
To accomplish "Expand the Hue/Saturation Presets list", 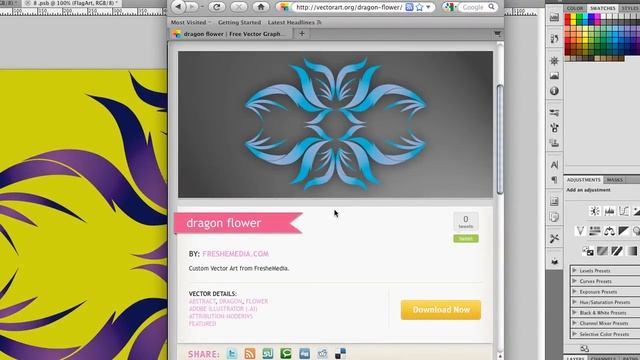I will tap(575, 302).
